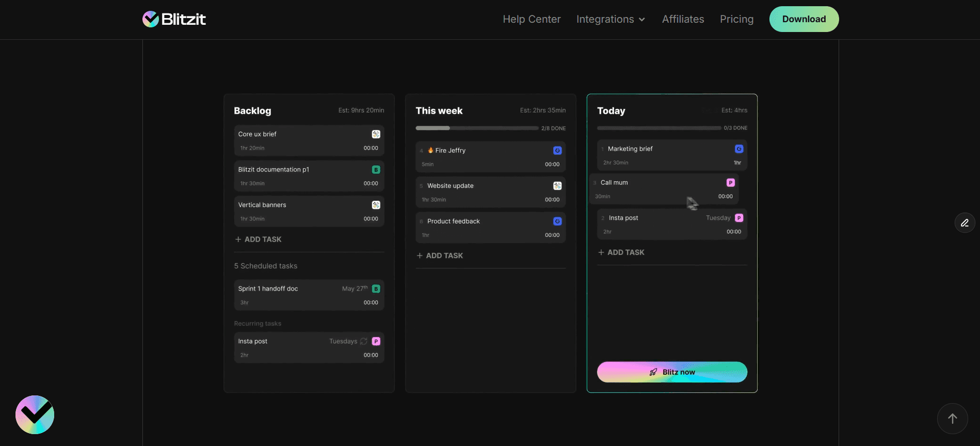The height and width of the screenshot is (446, 980).
Task: Select the Marketing brief task
Action: (672, 155)
